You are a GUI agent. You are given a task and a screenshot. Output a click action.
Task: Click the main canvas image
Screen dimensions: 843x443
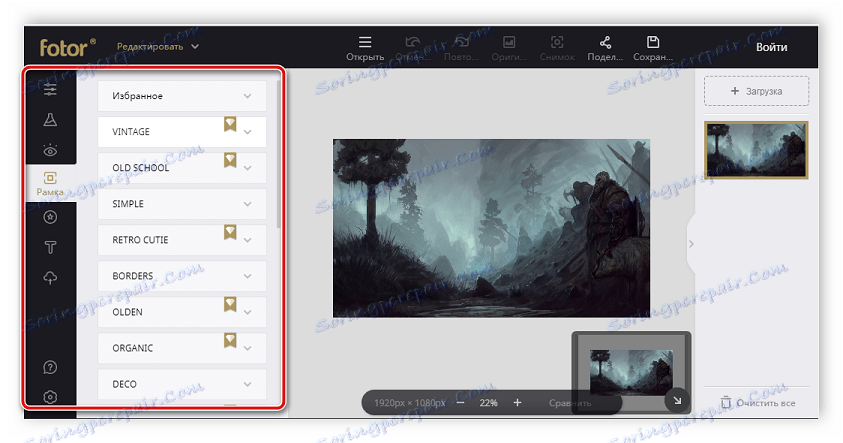pyautogui.click(x=491, y=228)
